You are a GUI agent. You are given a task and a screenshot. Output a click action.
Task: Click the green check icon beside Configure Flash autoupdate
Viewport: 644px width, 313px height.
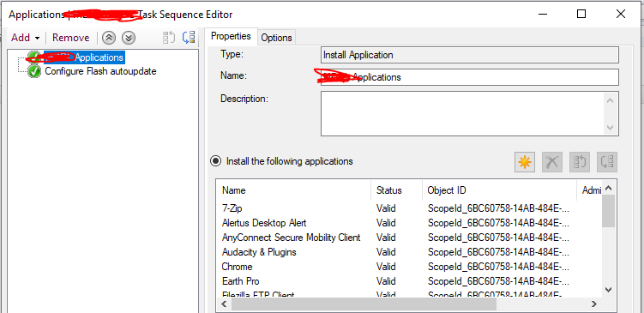34,71
